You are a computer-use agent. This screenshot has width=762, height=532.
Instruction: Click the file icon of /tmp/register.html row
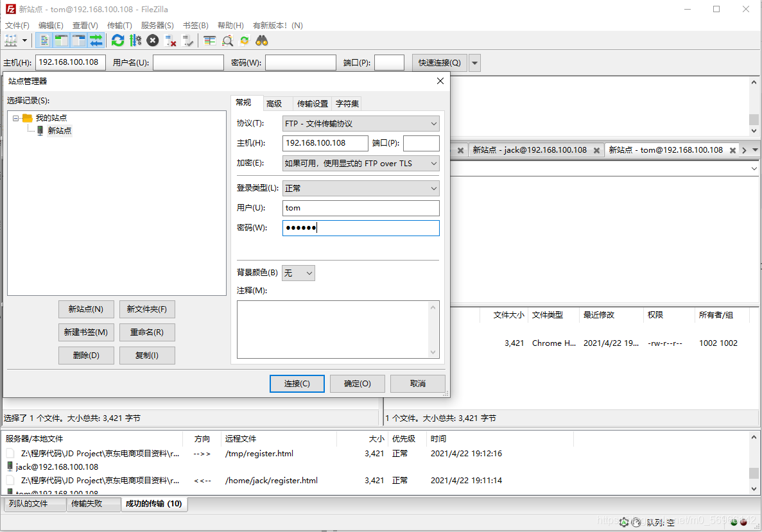click(10, 453)
